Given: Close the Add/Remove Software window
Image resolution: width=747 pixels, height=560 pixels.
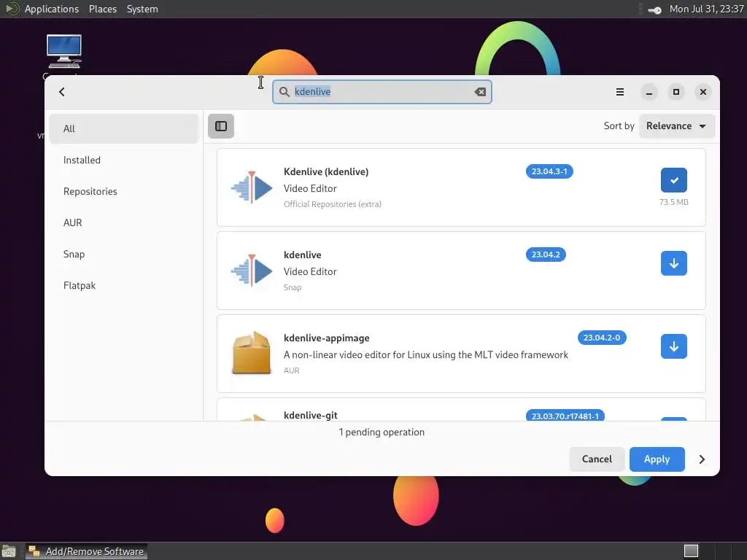Looking at the screenshot, I should point(703,92).
